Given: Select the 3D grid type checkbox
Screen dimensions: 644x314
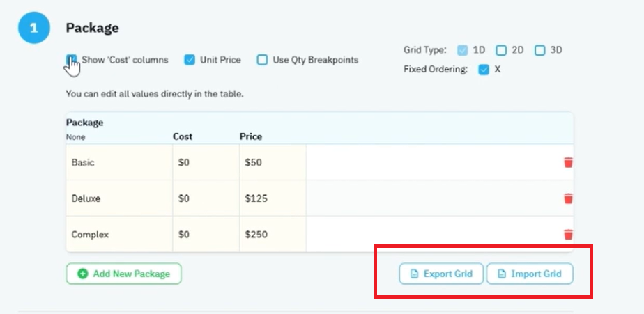Looking at the screenshot, I should click(x=539, y=50).
